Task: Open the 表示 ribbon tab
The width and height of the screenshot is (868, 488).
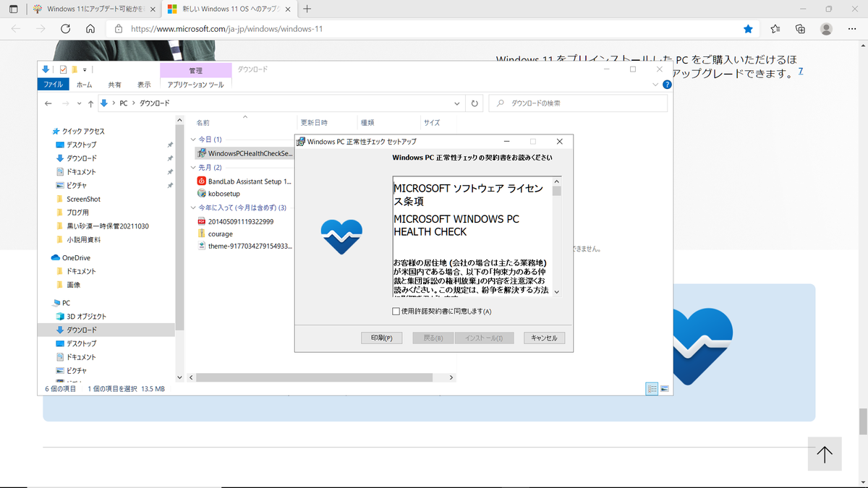Action: (144, 85)
